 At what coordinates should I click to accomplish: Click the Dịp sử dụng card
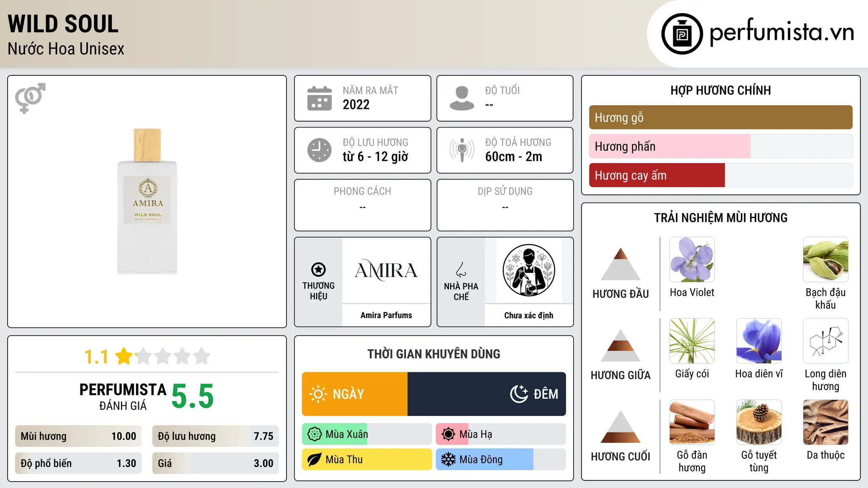pos(505,205)
